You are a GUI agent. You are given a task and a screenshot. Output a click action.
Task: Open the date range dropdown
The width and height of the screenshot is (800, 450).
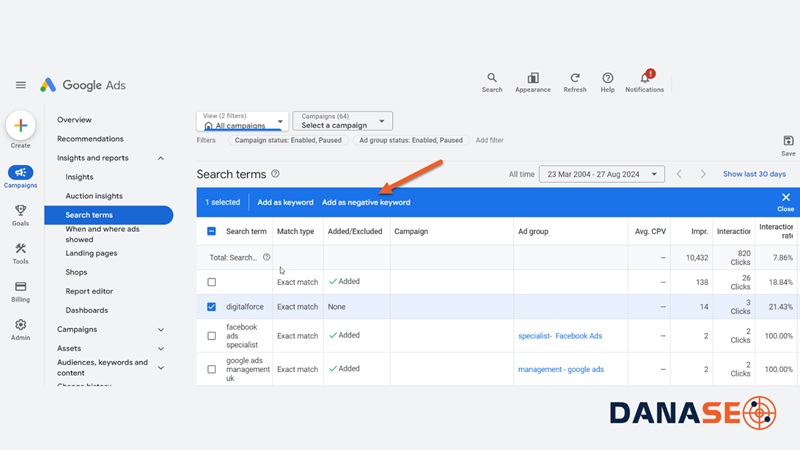click(x=602, y=174)
